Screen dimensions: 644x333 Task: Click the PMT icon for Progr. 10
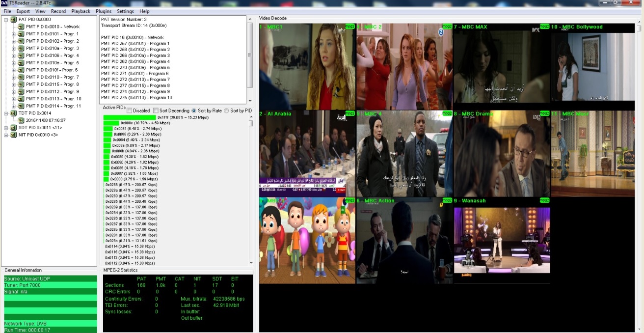click(x=21, y=99)
